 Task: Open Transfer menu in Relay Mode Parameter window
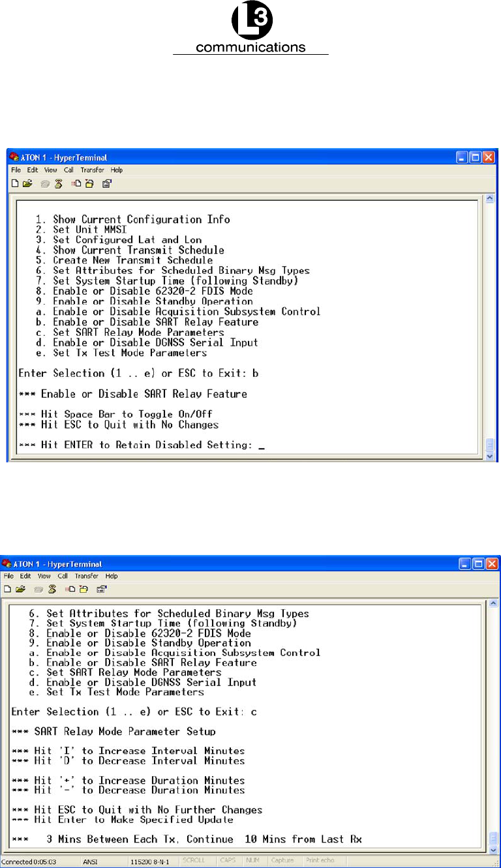coord(87,576)
